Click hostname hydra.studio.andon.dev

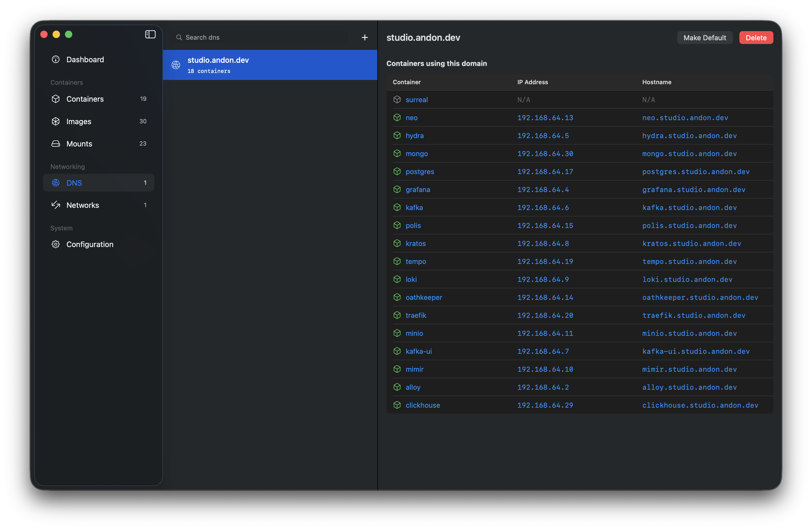click(689, 135)
